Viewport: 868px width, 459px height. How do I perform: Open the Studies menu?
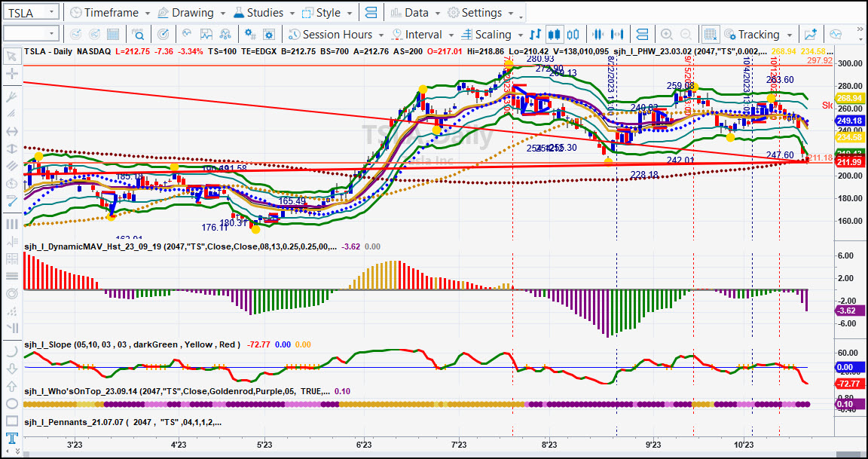(264, 12)
